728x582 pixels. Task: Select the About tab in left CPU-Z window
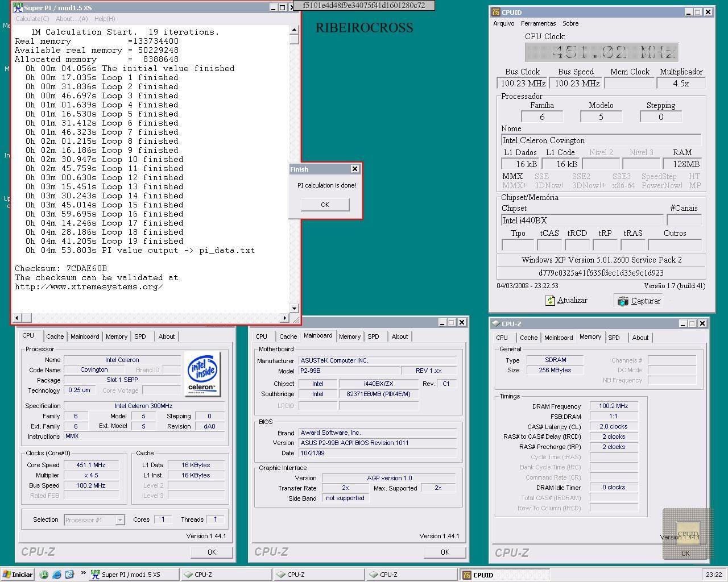click(167, 336)
